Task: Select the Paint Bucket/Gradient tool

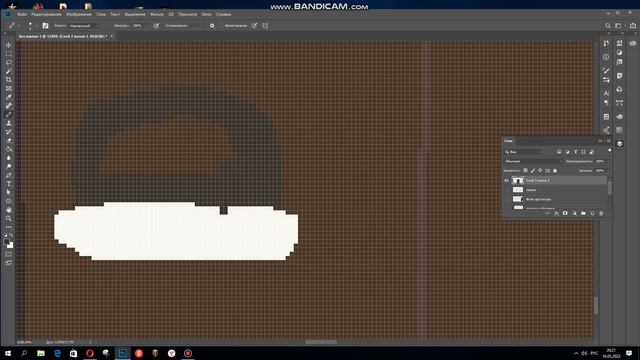Action: coord(9,149)
